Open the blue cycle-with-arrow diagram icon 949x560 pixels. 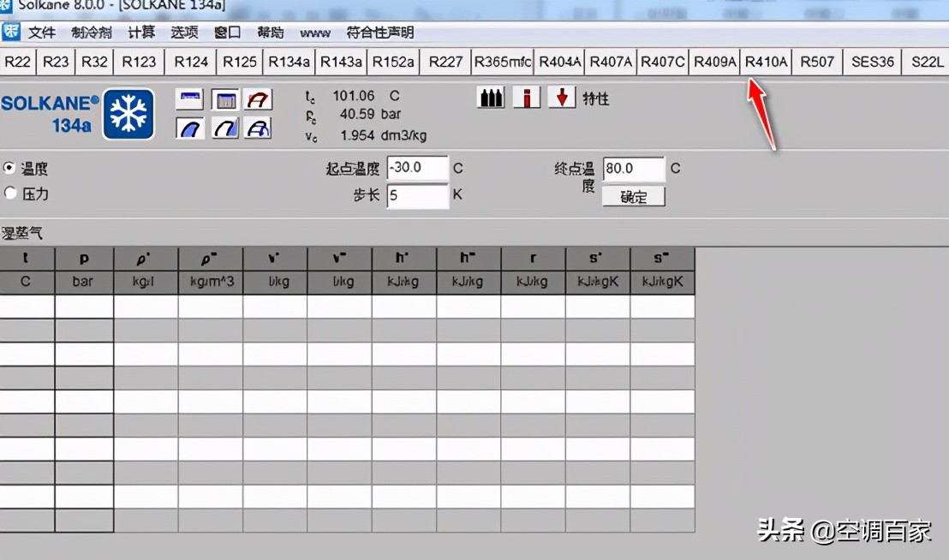pyautogui.click(x=258, y=128)
